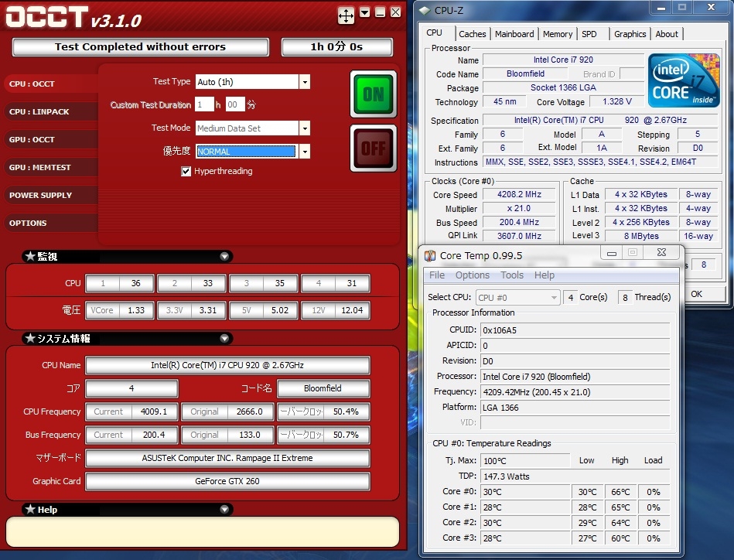The image size is (734, 560).
Task: Click the move window arrows icon in OCCT
Action: [346, 15]
